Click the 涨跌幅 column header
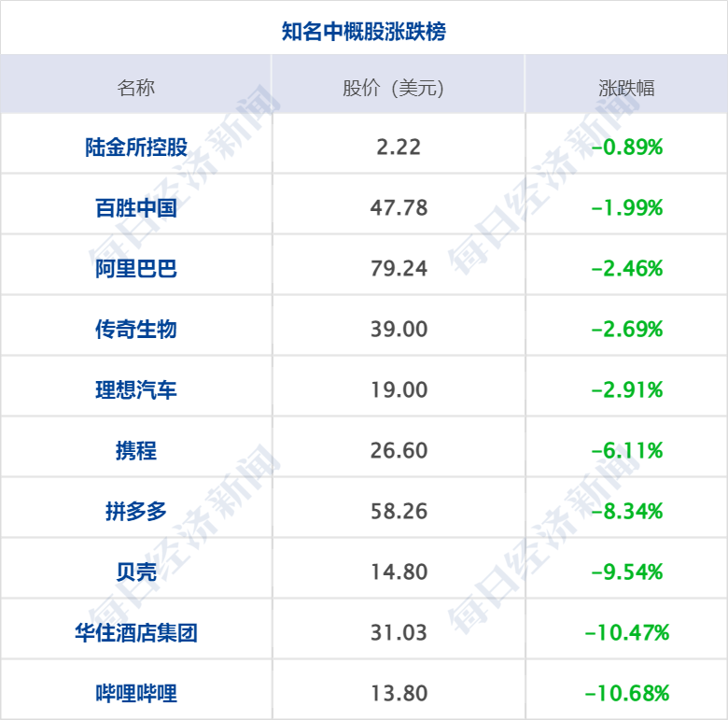 click(626, 89)
